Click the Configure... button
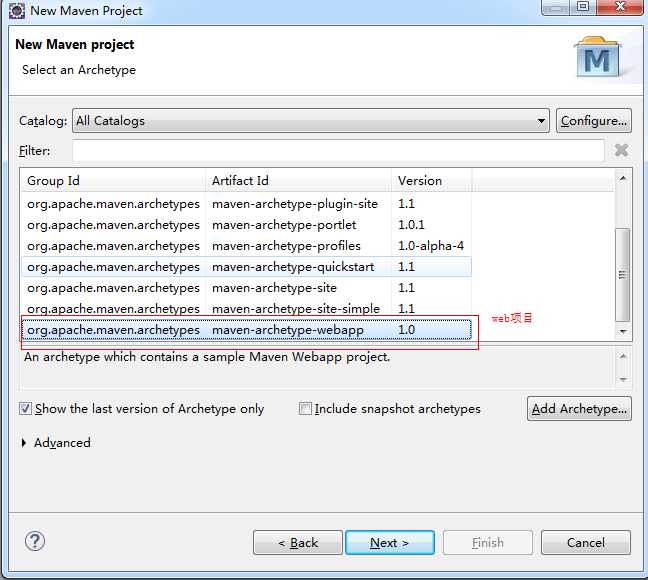This screenshot has width=648, height=580. coord(593,121)
